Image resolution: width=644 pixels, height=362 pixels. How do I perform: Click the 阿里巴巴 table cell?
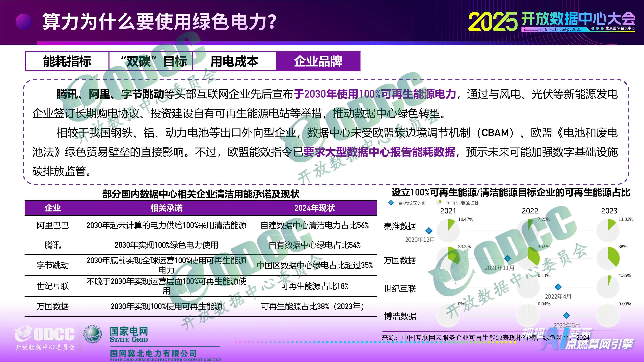tap(52, 225)
